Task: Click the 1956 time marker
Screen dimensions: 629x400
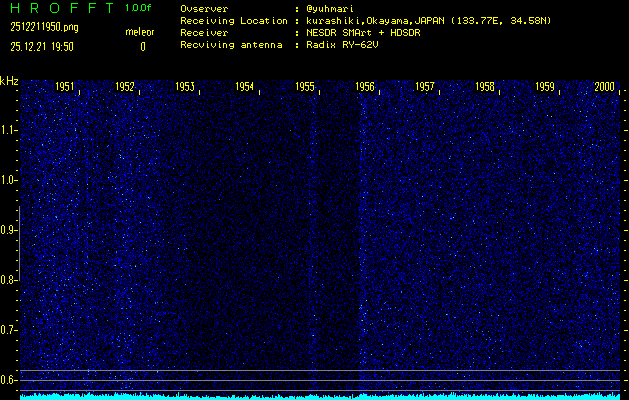Action: [365, 87]
